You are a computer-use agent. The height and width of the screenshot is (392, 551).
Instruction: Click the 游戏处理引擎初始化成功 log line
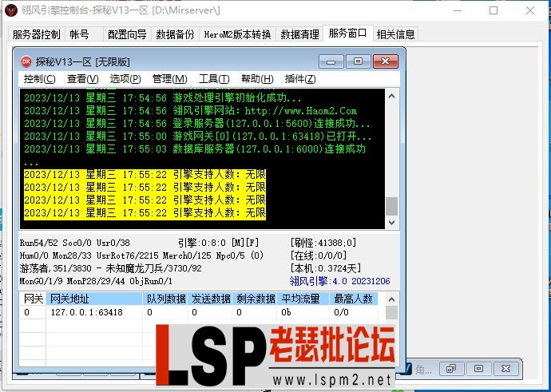click(163, 97)
